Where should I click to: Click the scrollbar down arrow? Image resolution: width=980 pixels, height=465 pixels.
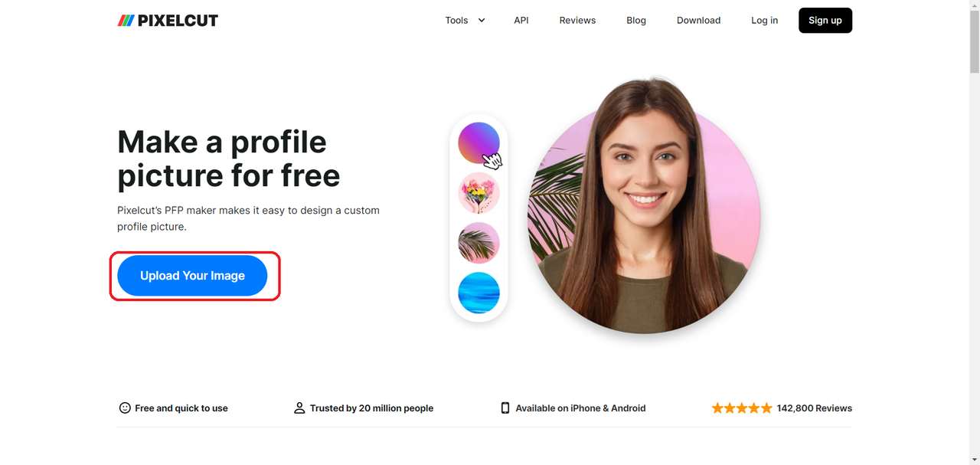pyautogui.click(x=974, y=459)
